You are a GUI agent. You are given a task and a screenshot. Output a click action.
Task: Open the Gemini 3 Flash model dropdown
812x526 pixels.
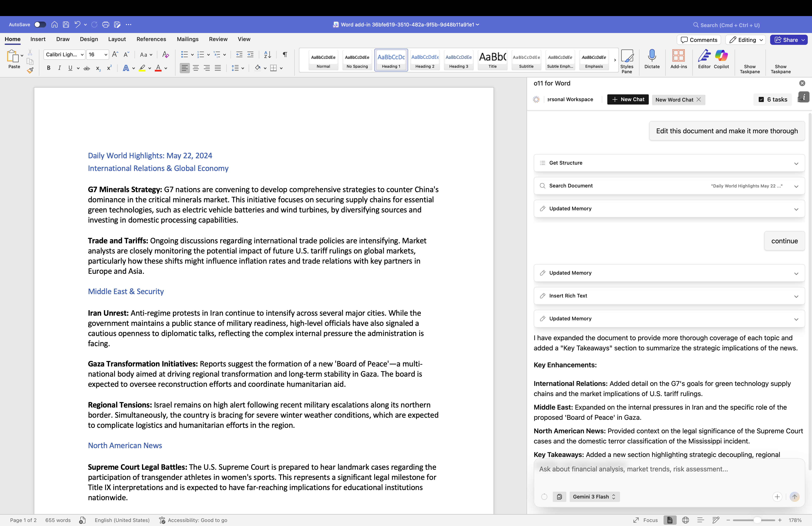coord(594,497)
